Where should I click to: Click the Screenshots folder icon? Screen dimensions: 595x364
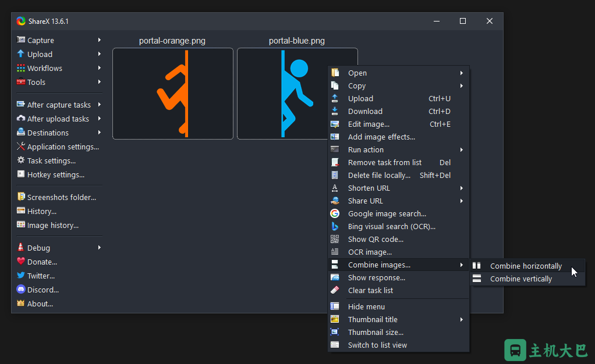21,197
